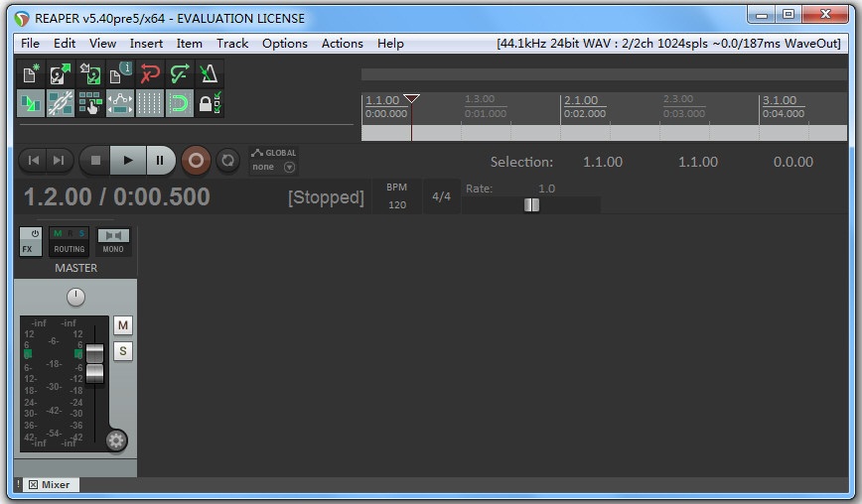Click timeline ruler at 3.1.00
Viewport: 862px width, 504px height.
780,100
